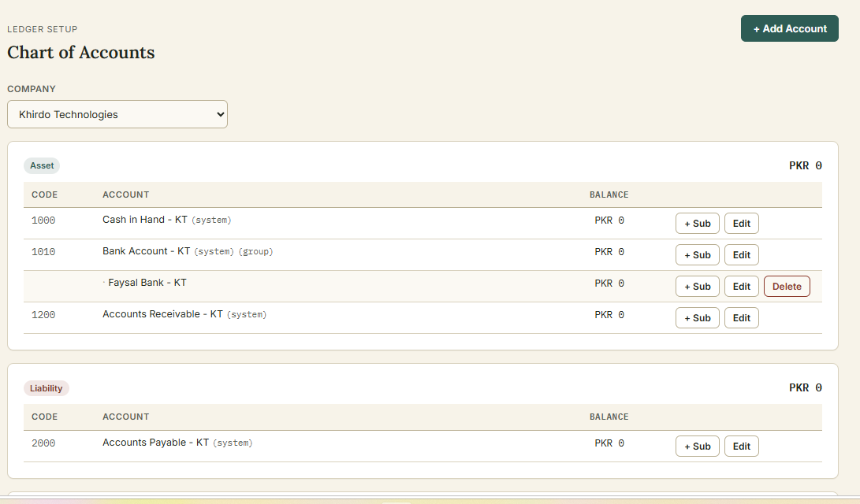Add a sub-account under Cash in Hand - KT
This screenshot has height=504, width=860.
tap(697, 224)
